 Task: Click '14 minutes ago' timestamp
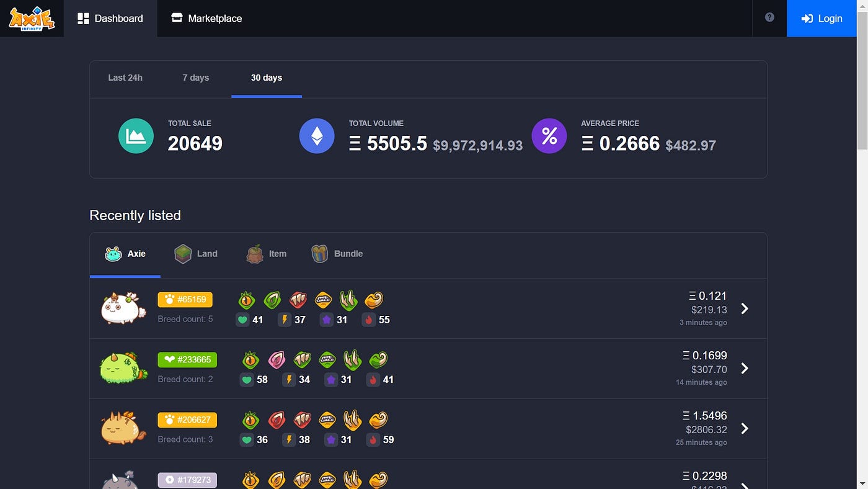pyautogui.click(x=701, y=382)
